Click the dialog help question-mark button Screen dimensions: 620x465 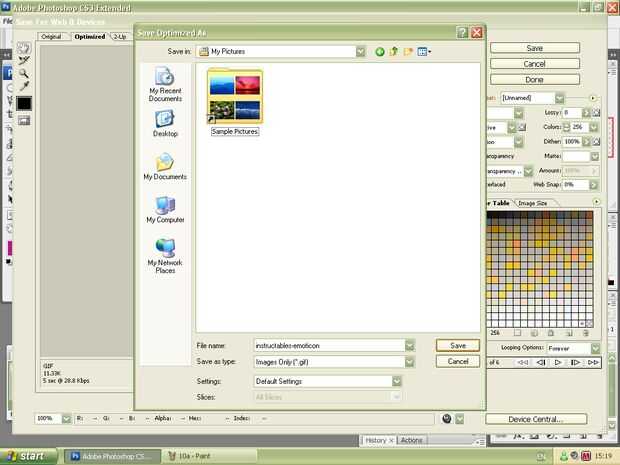pyautogui.click(x=462, y=32)
